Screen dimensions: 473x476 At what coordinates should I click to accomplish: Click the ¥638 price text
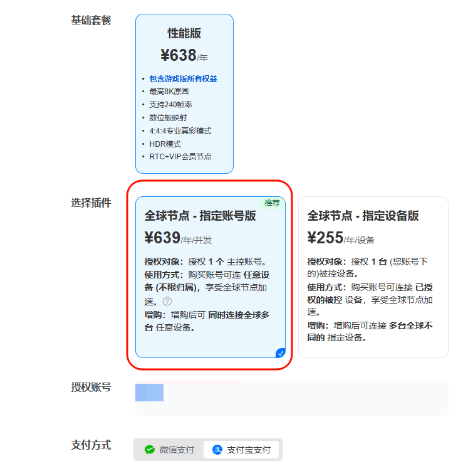pyautogui.click(x=179, y=55)
